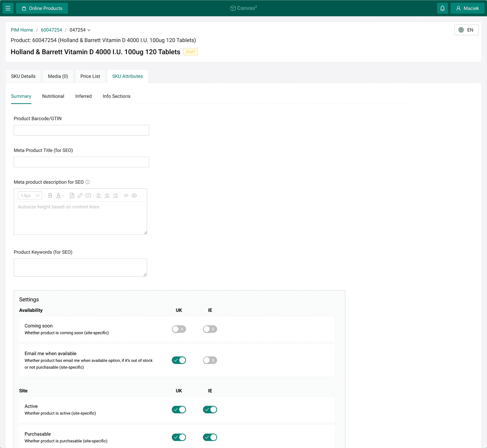Switch to HTML code view

coord(126,196)
